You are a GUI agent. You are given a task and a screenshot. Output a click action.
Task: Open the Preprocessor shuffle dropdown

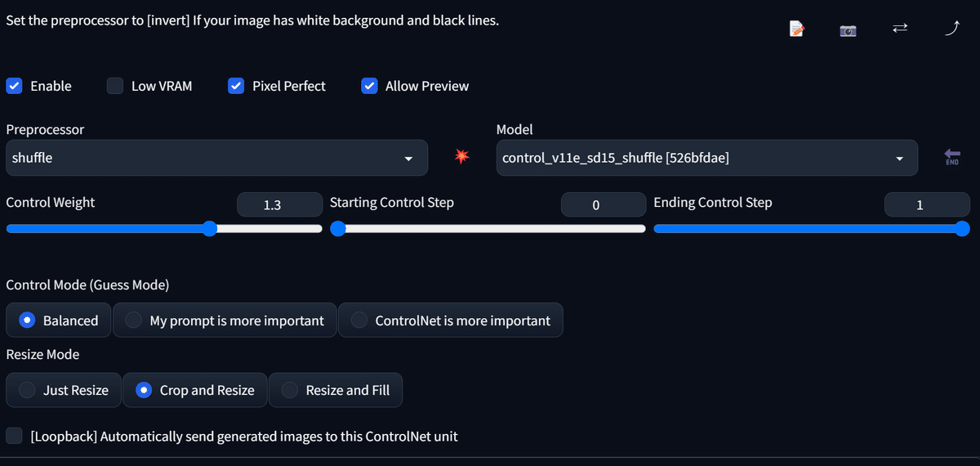click(x=216, y=158)
